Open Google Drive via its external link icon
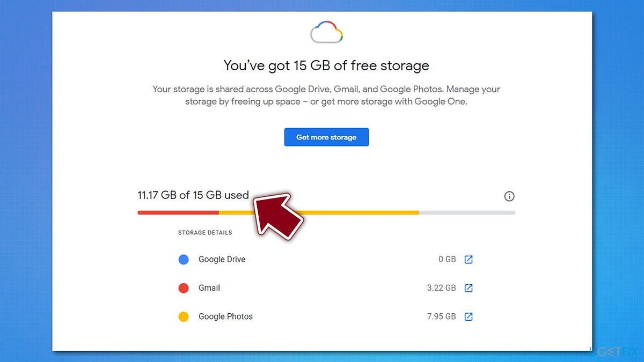644x362 pixels. [x=469, y=260]
